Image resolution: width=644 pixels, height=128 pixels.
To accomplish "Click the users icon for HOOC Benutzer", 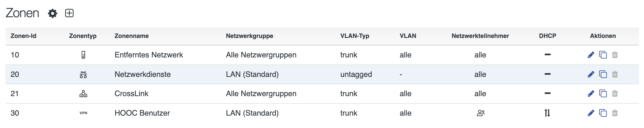I will coord(480,113).
